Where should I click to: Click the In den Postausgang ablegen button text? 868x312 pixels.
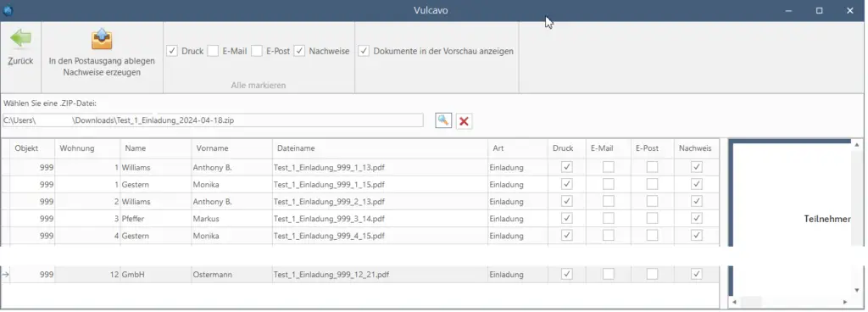(x=102, y=61)
